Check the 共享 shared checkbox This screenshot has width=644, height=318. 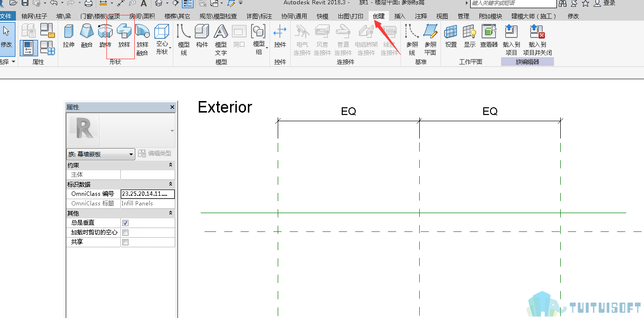(125, 242)
